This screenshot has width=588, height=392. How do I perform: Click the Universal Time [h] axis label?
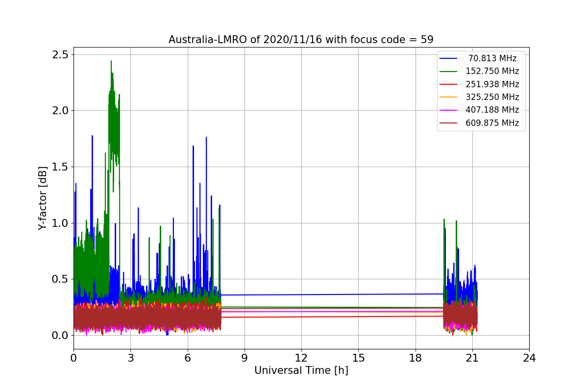point(301,371)
